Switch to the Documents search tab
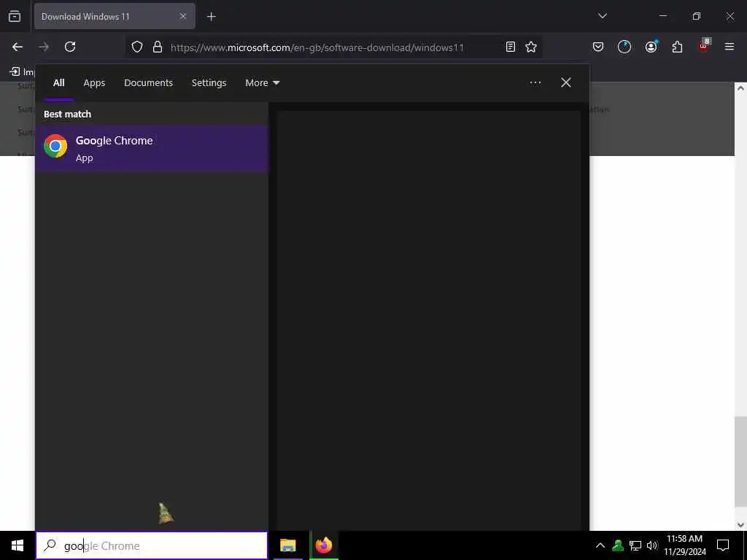The image size is (747, 560). click(x=148, y=83)
